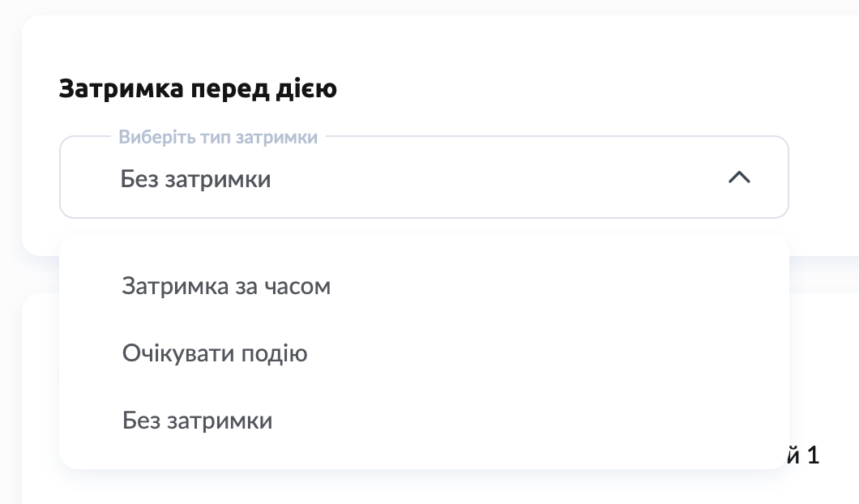Click the word 'Очікувати' in the options list
Screen dimensions: 859x504
[x=174, y=354]
